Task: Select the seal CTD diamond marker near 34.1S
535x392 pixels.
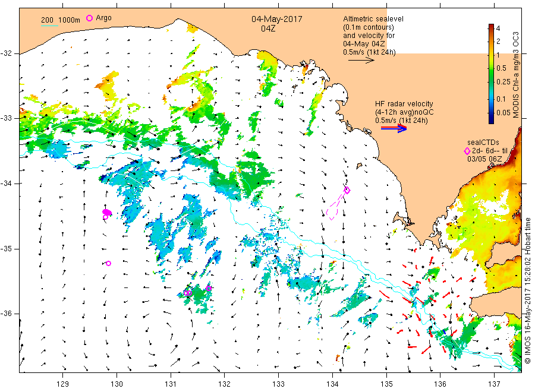Action: tap(347, 190)
